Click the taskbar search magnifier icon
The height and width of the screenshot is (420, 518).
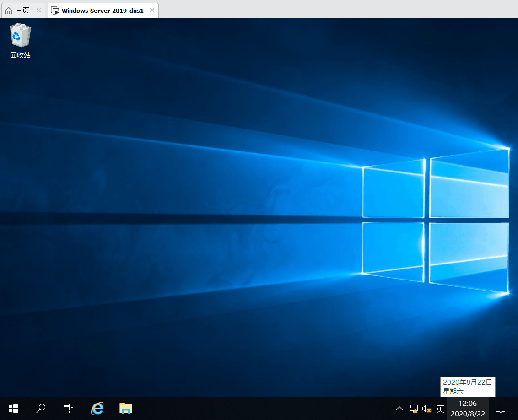(x=41, y=408)
